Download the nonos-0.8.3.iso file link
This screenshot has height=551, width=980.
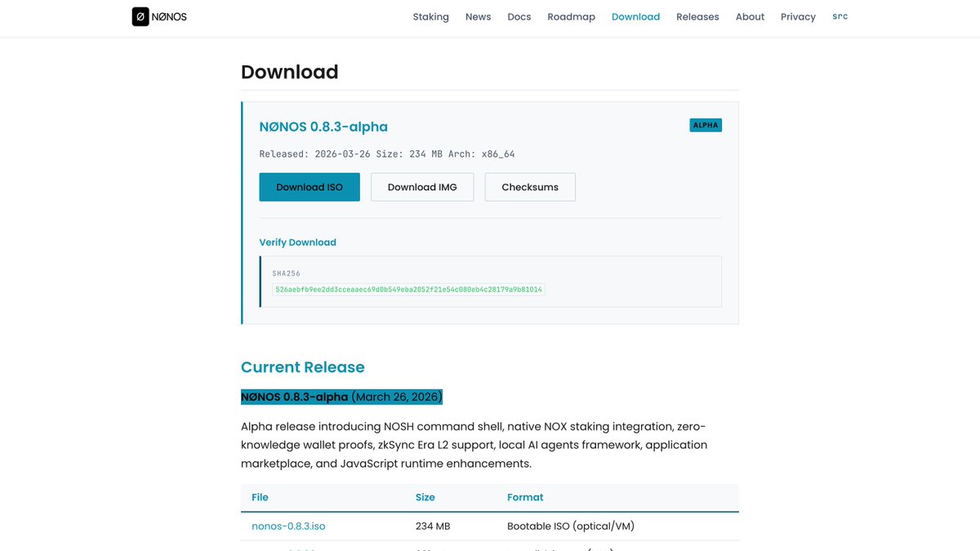pos(288,526)
